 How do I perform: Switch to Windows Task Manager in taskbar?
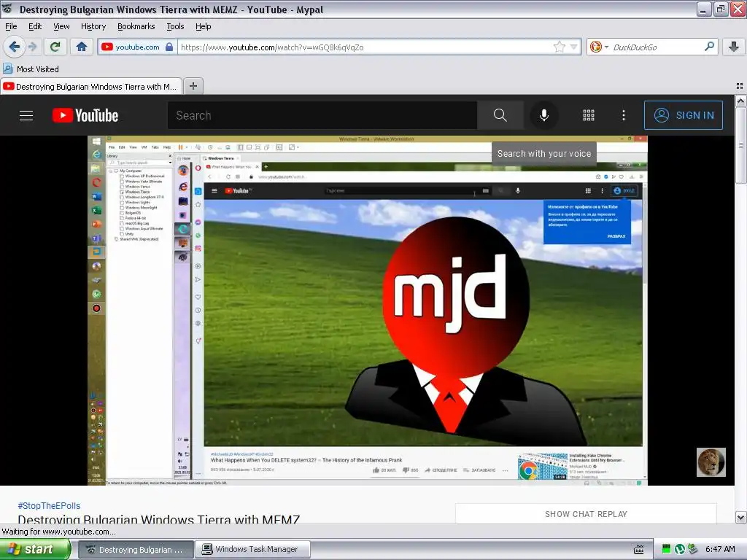click(253, 550)
